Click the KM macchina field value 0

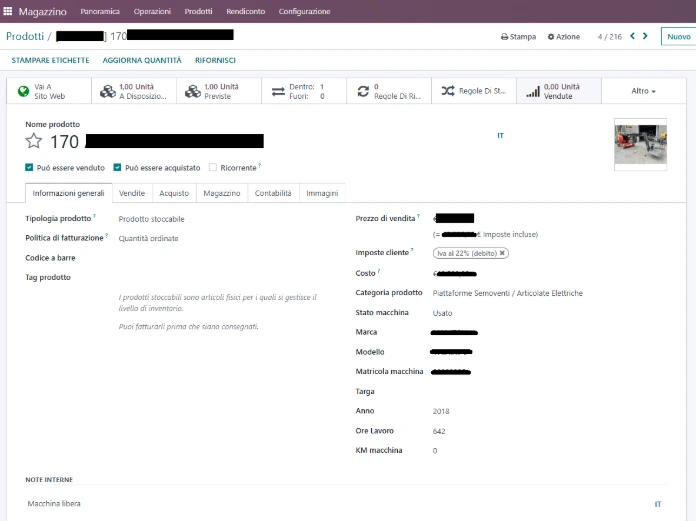coord(435,450)
